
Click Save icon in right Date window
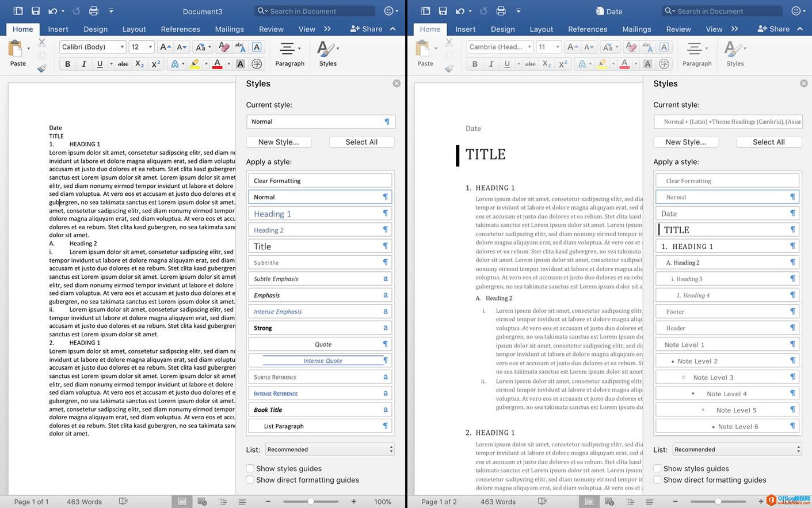[x=443, y=11]
